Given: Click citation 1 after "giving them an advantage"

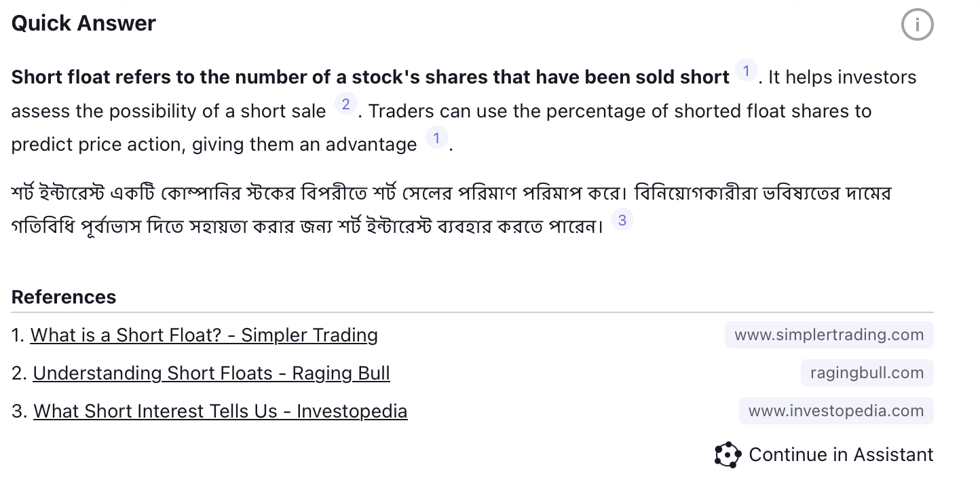Looking at the screenshot, I should pyautogui.click(x=436, y=139).
